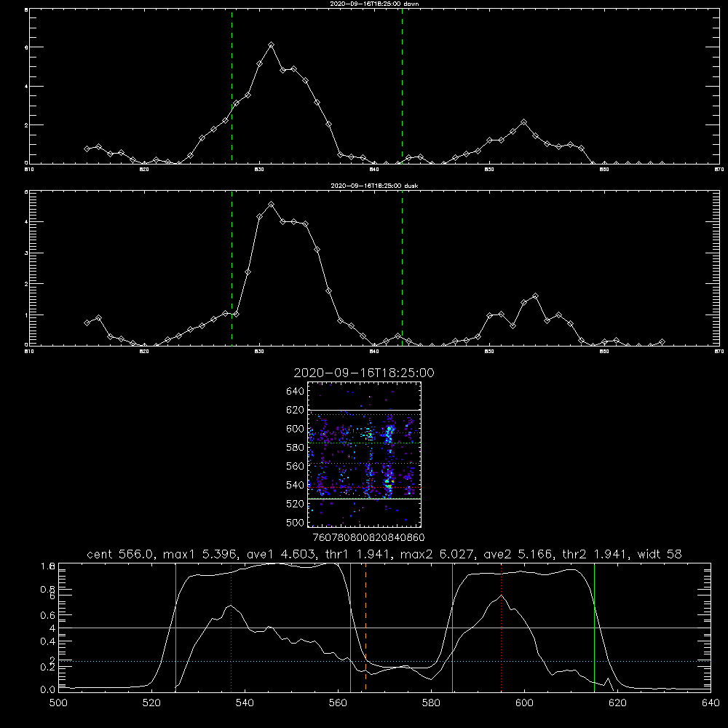728x728 pixels.
Task: Click the dawn plot title text
Action: pos(374,4)
